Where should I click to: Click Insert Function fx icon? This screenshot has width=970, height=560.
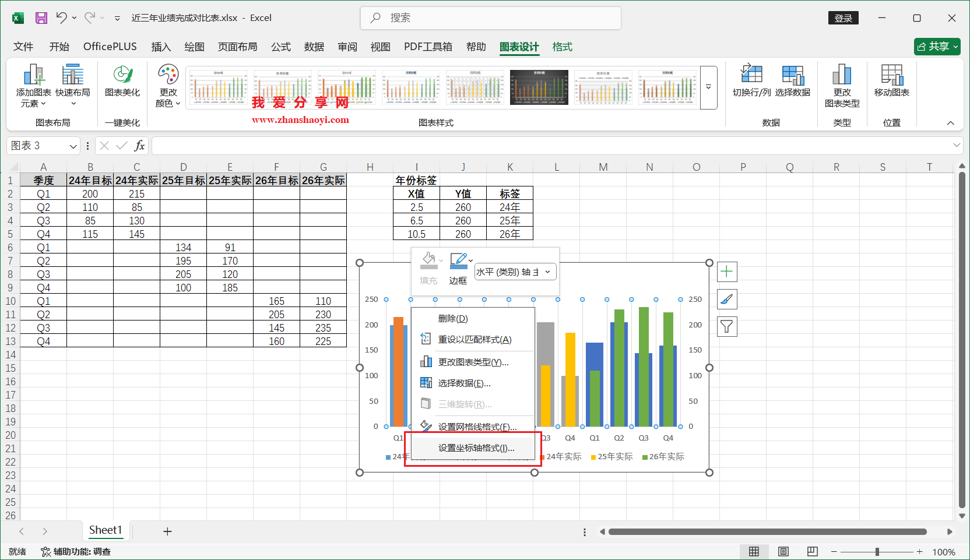(139, 146)
